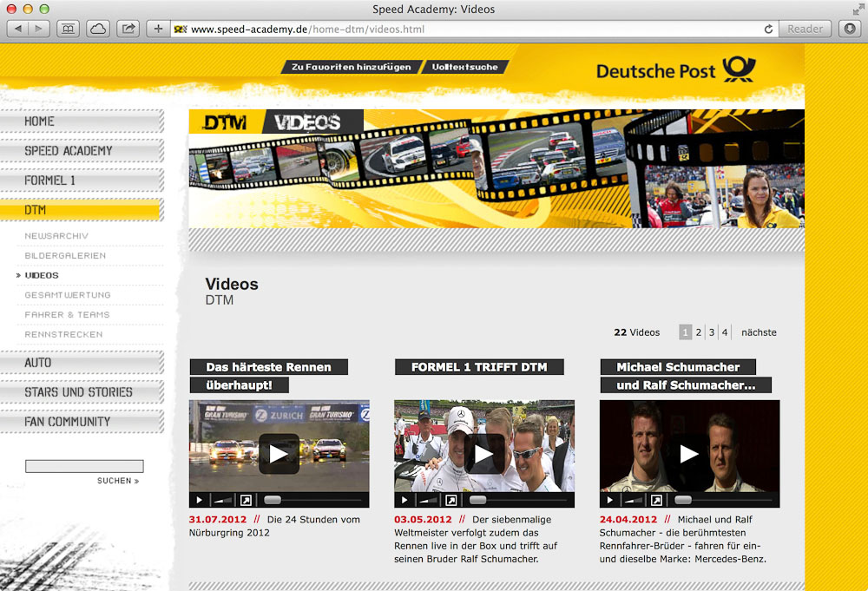Image resolution: width=868 pixels, height=591 pixels.
Task: Click the date 31.07.2012
Action: pyautogui.click(x=218, y=520)
